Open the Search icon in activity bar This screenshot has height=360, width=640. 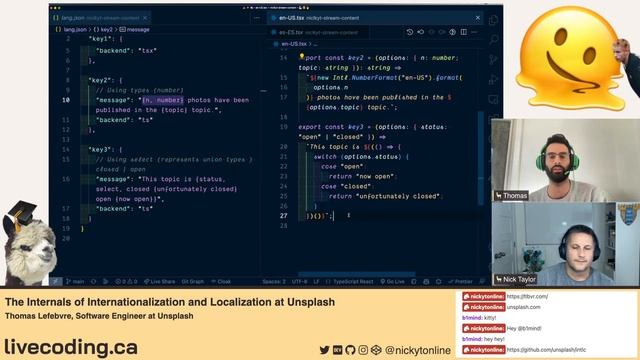[x=493, y=39]
